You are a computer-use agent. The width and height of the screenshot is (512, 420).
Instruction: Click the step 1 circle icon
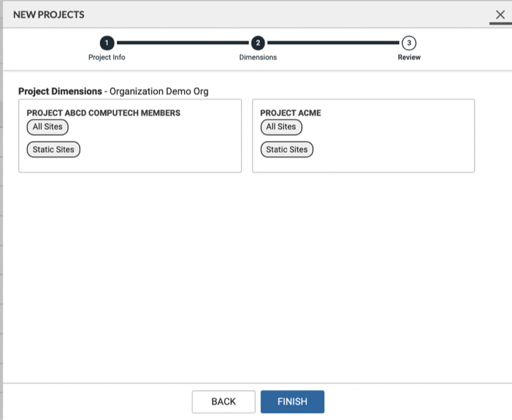107,43
